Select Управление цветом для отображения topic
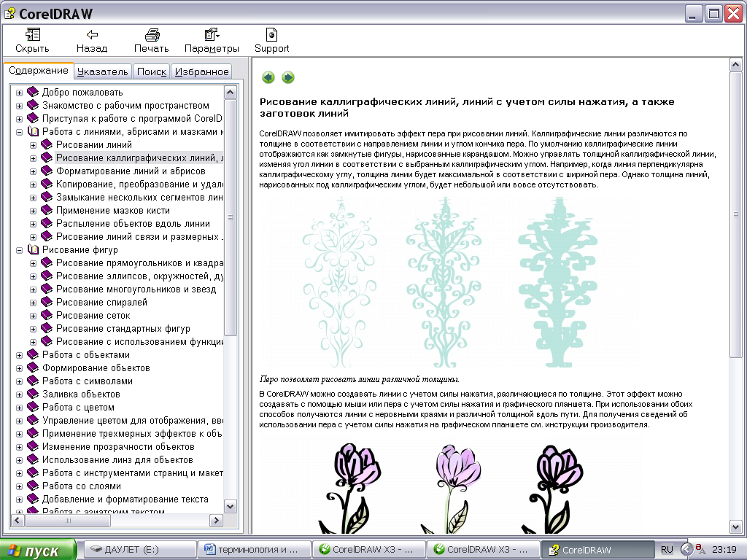747x560 pixels. (x=133, y=421)
